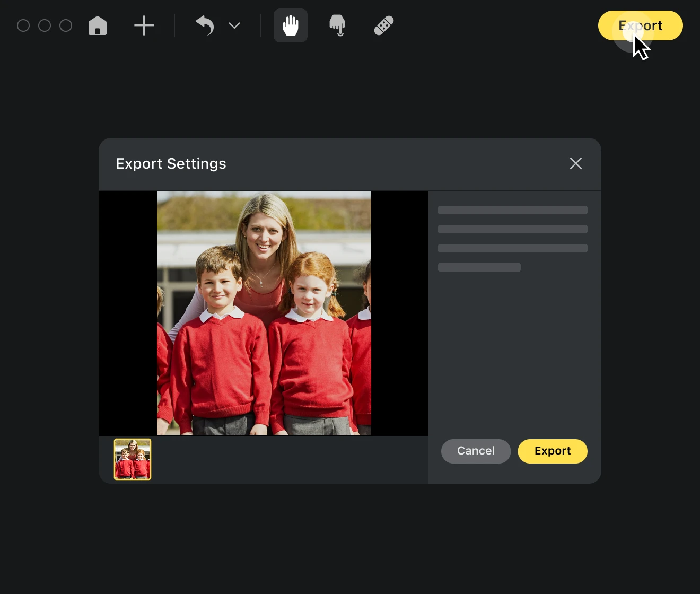Click the first window control circle
Screen dimensions: 700x594
tap(23, 25)
